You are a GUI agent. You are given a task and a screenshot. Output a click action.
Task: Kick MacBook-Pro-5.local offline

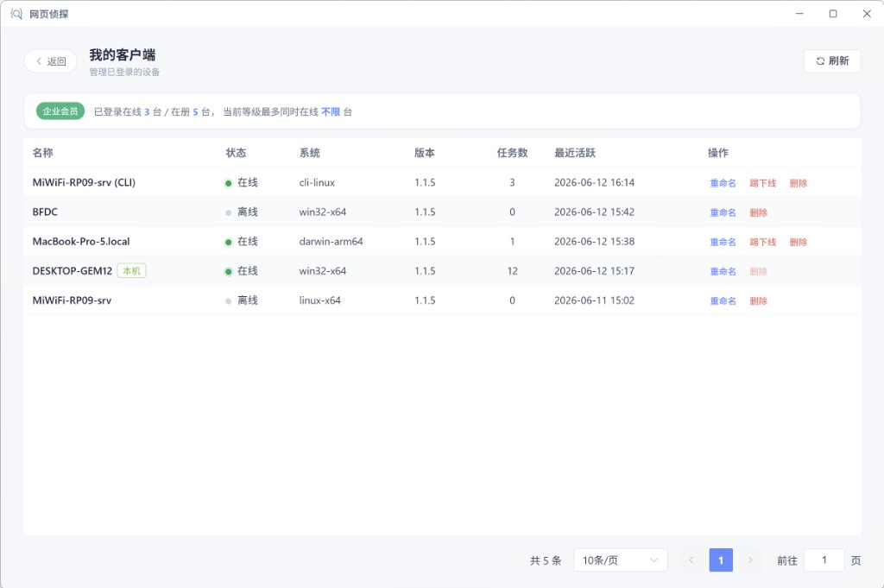pos(763,242)
